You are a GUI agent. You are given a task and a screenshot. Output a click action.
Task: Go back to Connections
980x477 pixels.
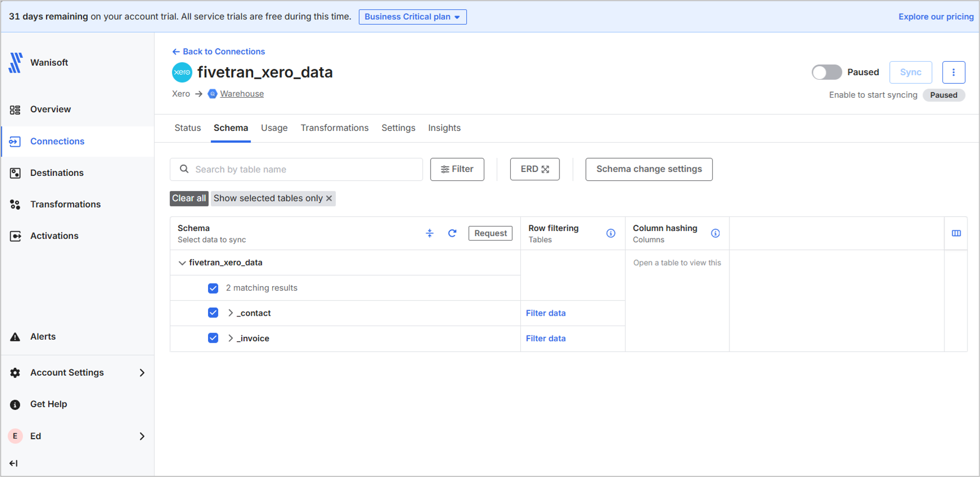(x=219, y=52)
